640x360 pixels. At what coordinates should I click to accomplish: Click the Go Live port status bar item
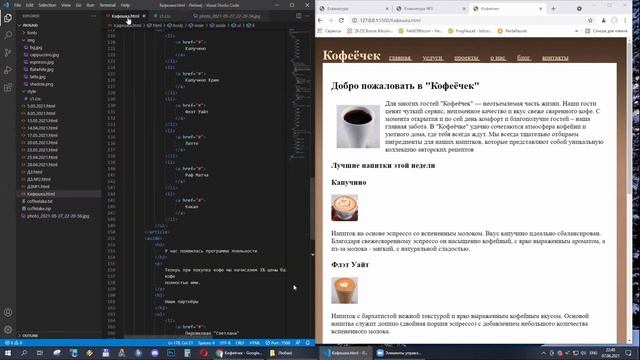tap(278, 343)
